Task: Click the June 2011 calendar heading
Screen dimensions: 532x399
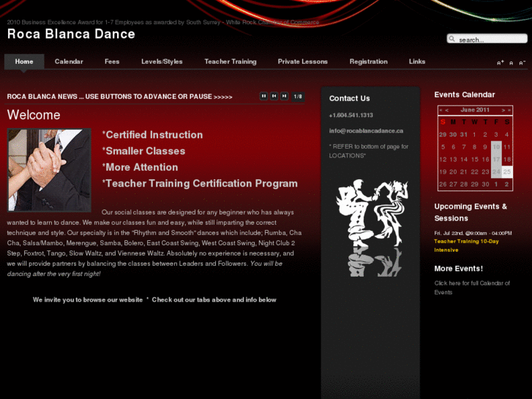Action: click(x=475, y=110)
